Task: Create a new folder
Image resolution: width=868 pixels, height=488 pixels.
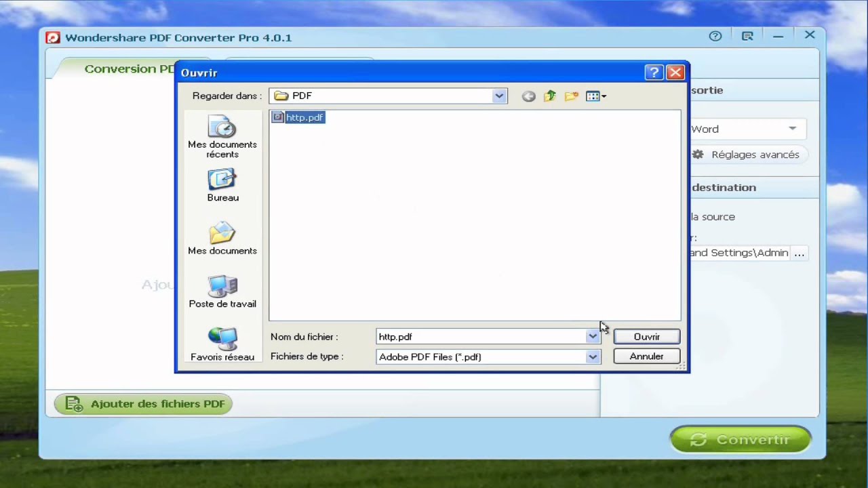Action: [572, 96]
